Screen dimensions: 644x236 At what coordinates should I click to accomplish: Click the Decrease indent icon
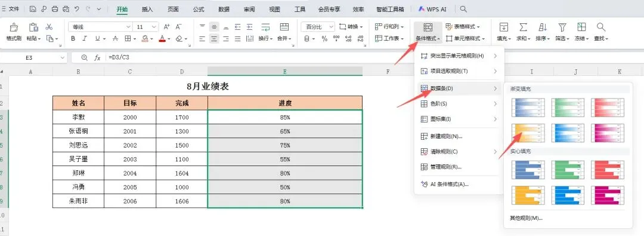tap(237, 27)
